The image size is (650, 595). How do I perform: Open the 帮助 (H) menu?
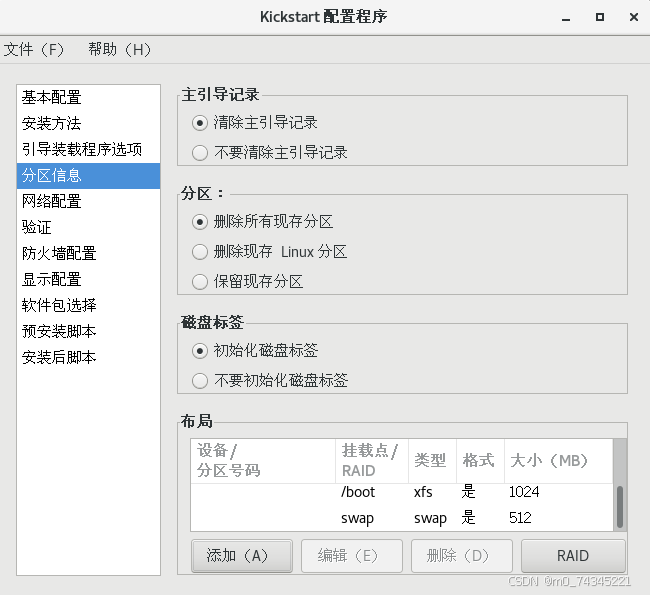pos(119,50)
